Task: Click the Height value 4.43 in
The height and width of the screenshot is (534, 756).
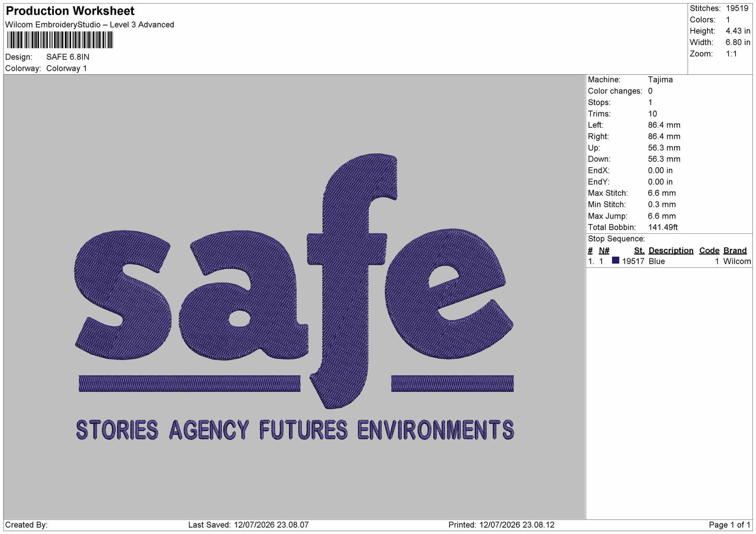Action: pyautogui.click(x=738, y=31)
